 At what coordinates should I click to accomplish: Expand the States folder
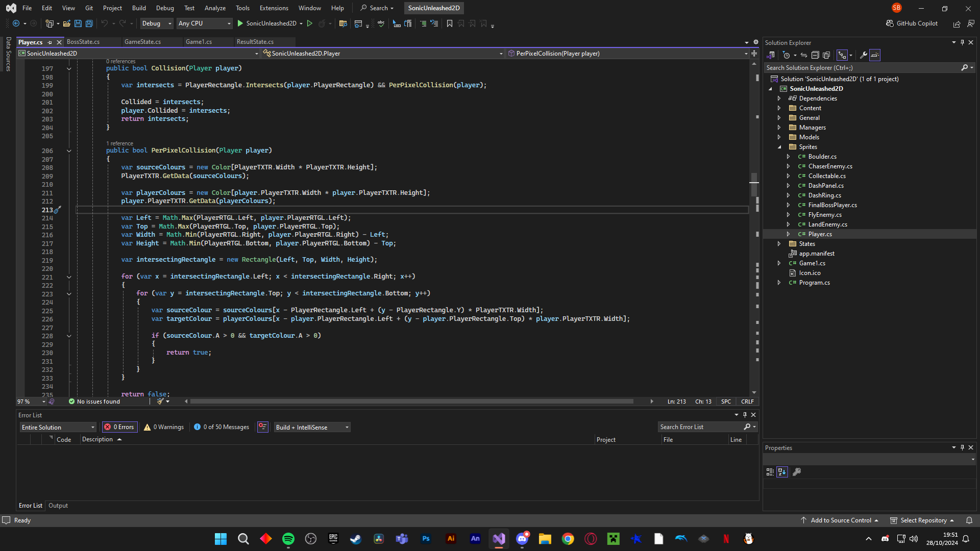(x=779, y=244)
